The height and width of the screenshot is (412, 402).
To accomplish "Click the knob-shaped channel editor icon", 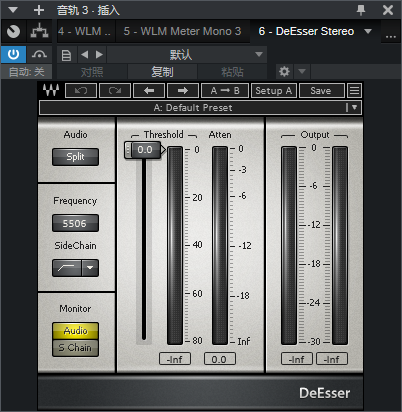I will click(13, 31).
